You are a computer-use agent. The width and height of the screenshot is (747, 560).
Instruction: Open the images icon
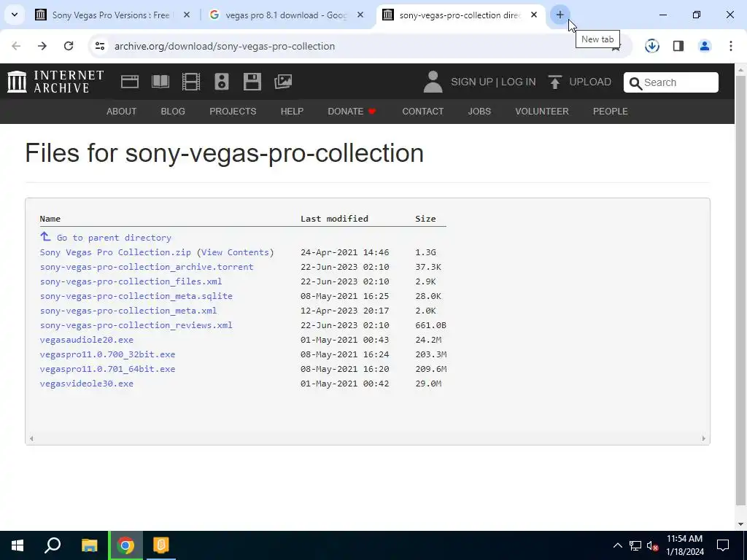pos(283,82)
